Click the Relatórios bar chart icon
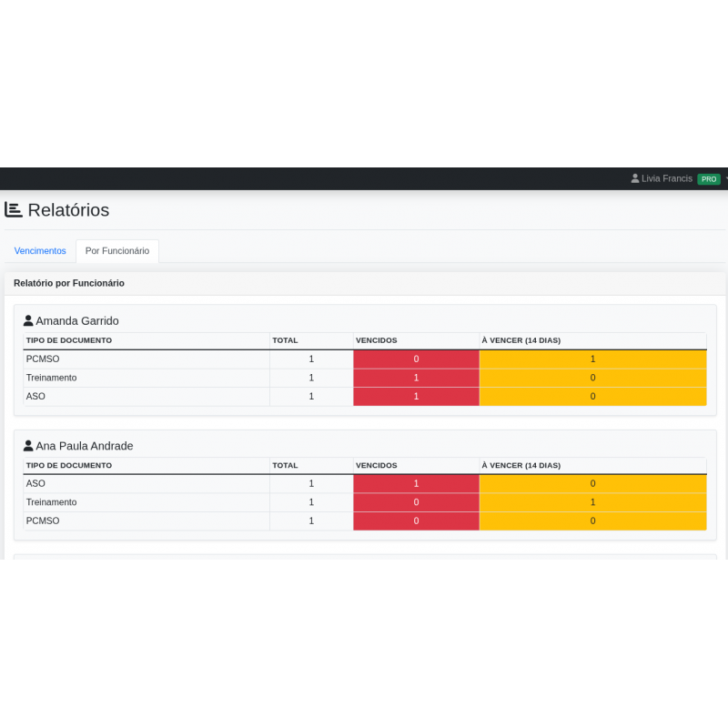 tap(14, 210)
